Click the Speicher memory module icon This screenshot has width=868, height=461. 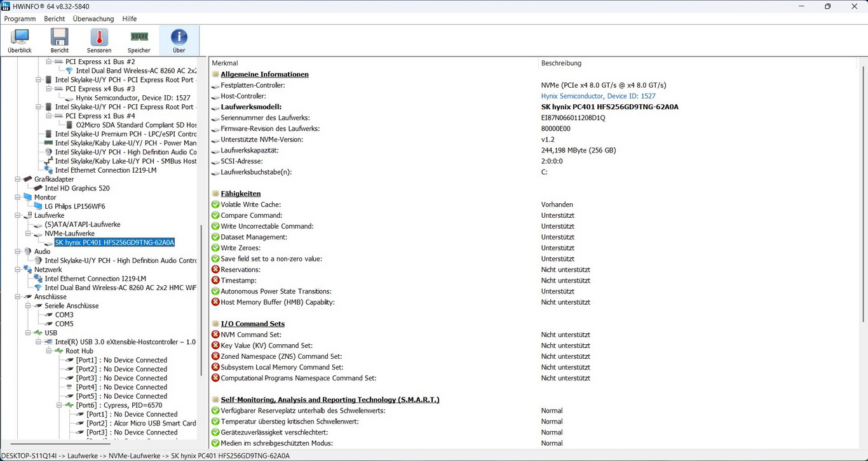coord(139,41)
